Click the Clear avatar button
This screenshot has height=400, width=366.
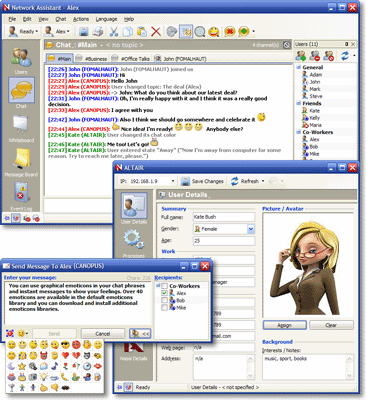coord(331,325)
